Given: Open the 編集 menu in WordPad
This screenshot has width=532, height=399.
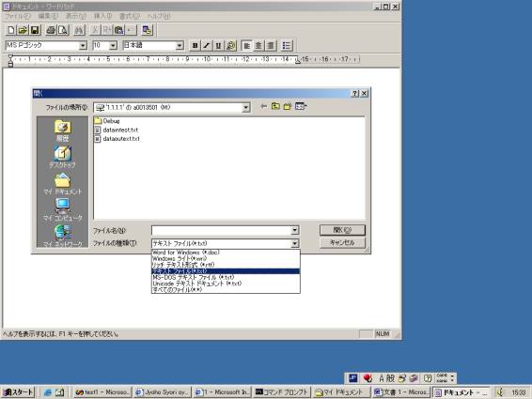Looking at the screenshot, I should (x=48, y=16).
